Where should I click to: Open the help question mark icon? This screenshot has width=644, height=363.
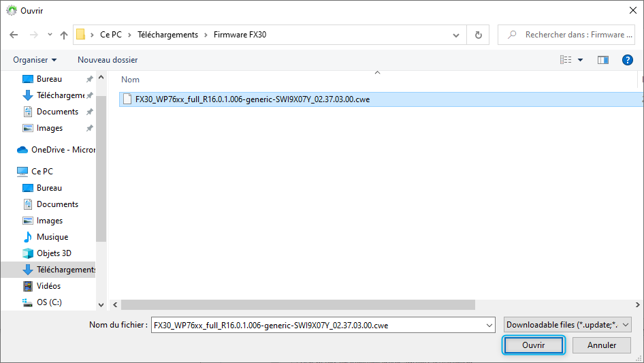pyautogui.click(x=628, y=60)
